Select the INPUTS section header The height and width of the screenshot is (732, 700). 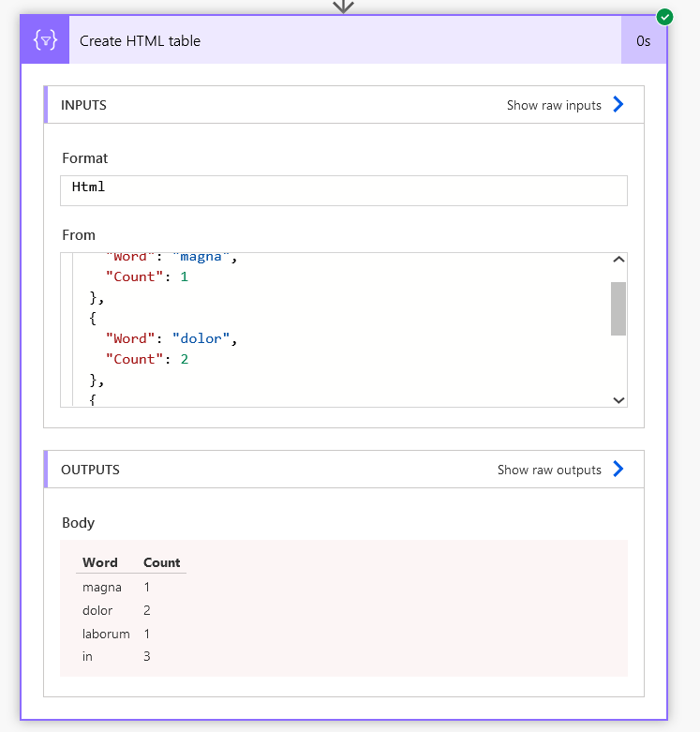pos(84,105)
